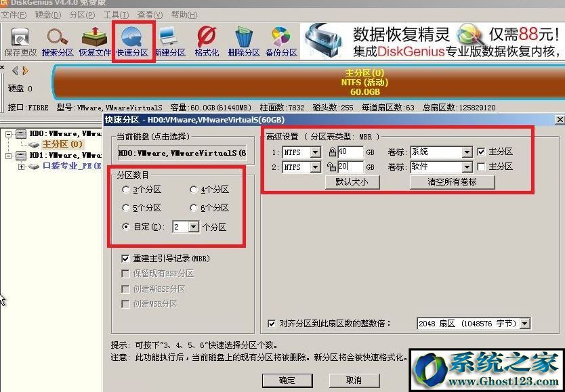
Task: Open the 分区(P) menu
Action: (82, 15)
